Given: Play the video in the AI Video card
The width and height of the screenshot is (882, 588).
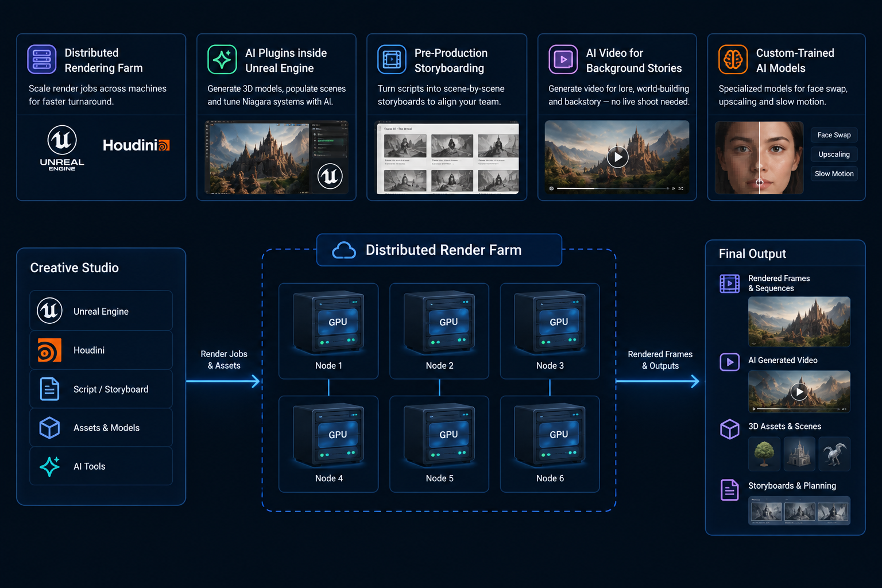Looking at the screenshot, I should pos(618,157).
